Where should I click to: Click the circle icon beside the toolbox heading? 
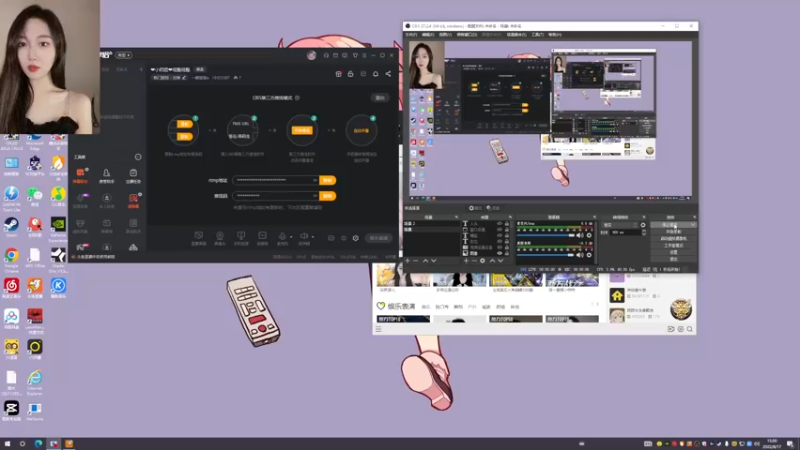[138, 157]
